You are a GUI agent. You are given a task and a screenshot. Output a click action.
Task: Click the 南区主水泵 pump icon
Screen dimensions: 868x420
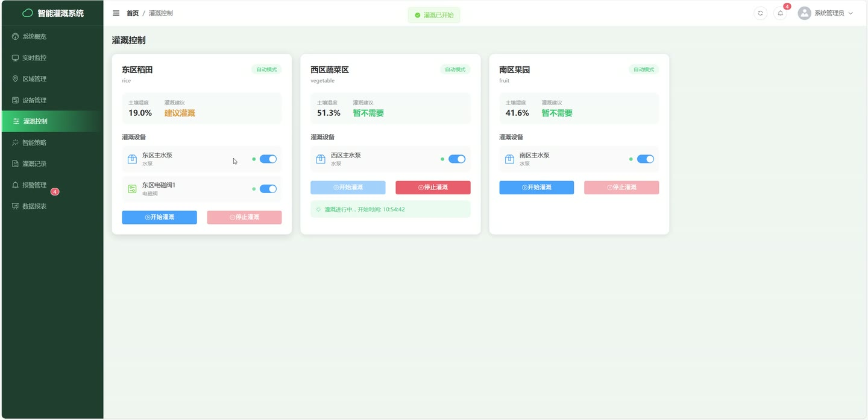pyautogui.click(x=509, y=159)
